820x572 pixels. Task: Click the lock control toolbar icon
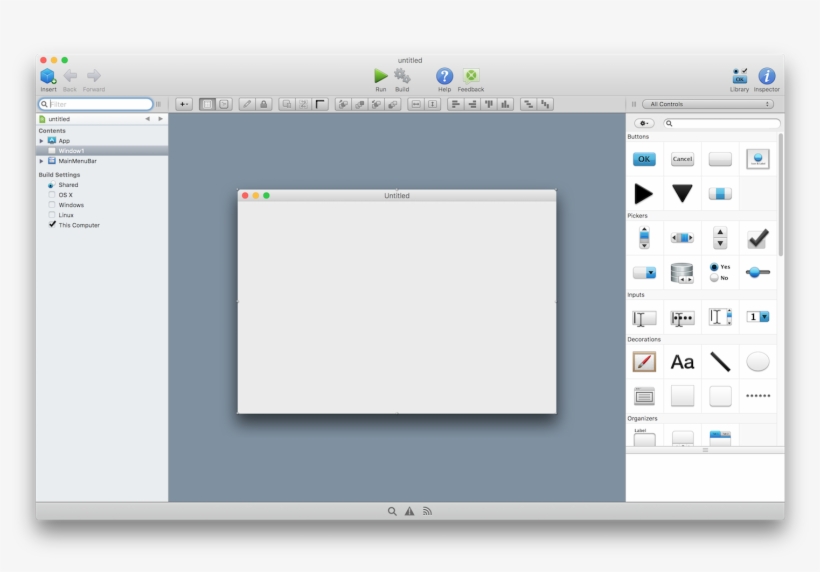[264, 104]
